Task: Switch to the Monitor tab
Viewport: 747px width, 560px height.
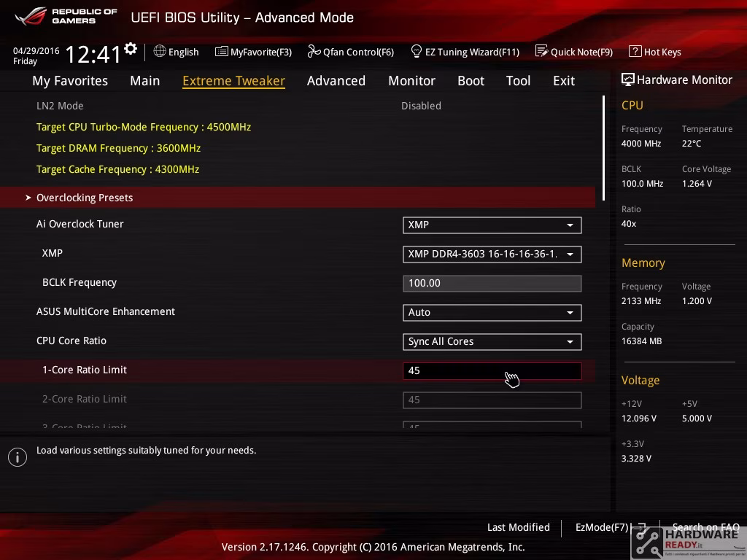Action: (x=411, y=81)
